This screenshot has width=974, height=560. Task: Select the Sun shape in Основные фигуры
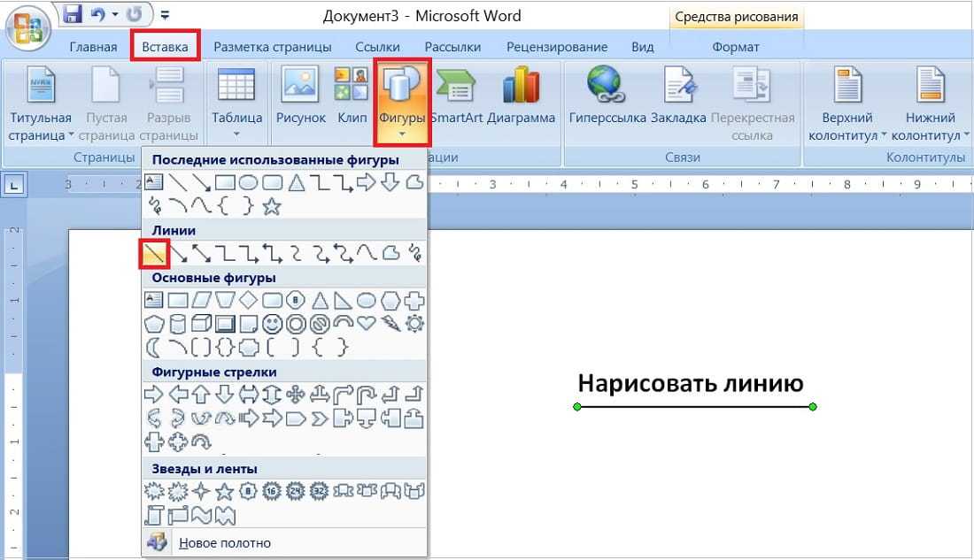coord(414,324)
